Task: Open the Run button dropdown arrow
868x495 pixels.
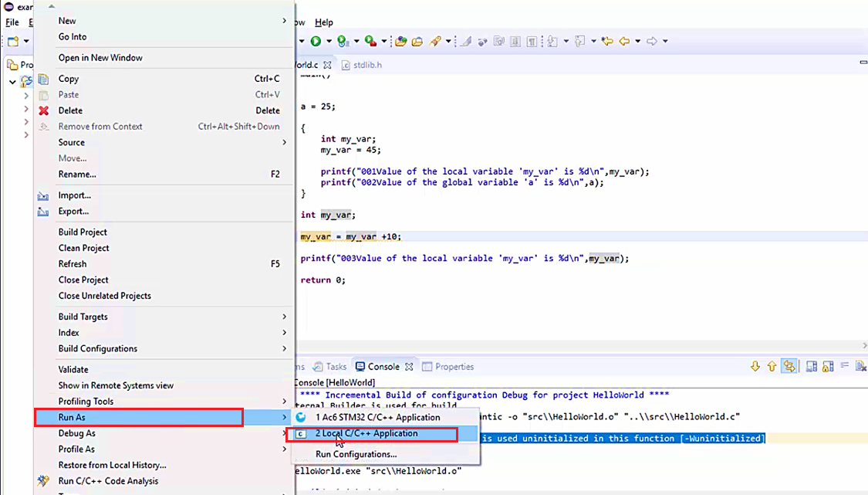Action: [329, 41]
